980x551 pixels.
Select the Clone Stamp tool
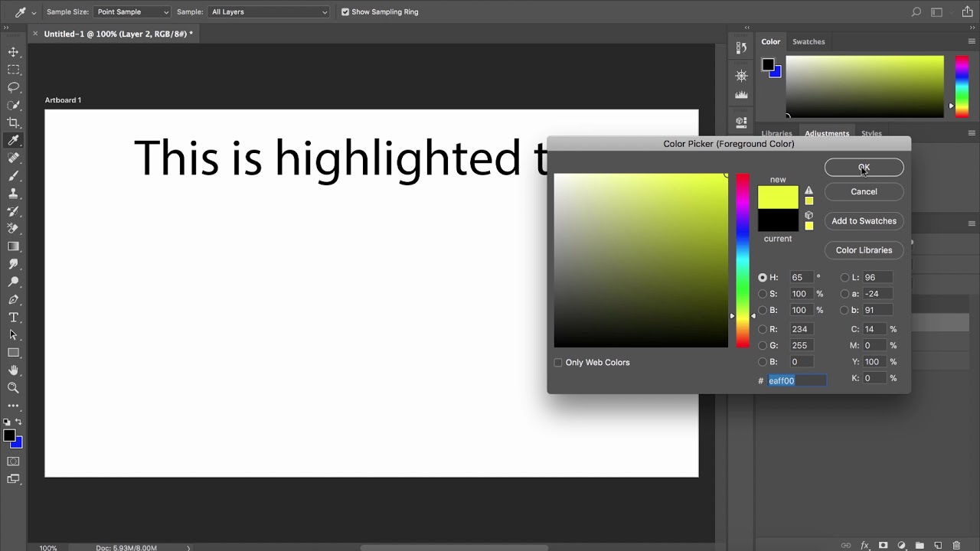tap(13, 194)
